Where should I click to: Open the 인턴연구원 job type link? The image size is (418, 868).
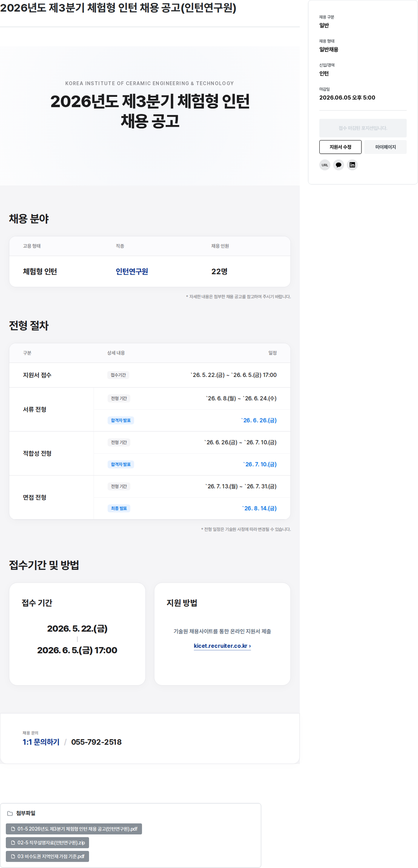point(132,272)
